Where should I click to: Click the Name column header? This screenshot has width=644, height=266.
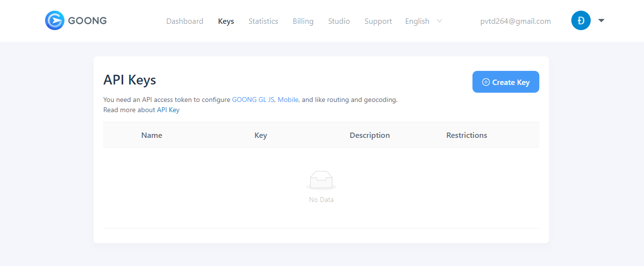(x=152, y=135)
